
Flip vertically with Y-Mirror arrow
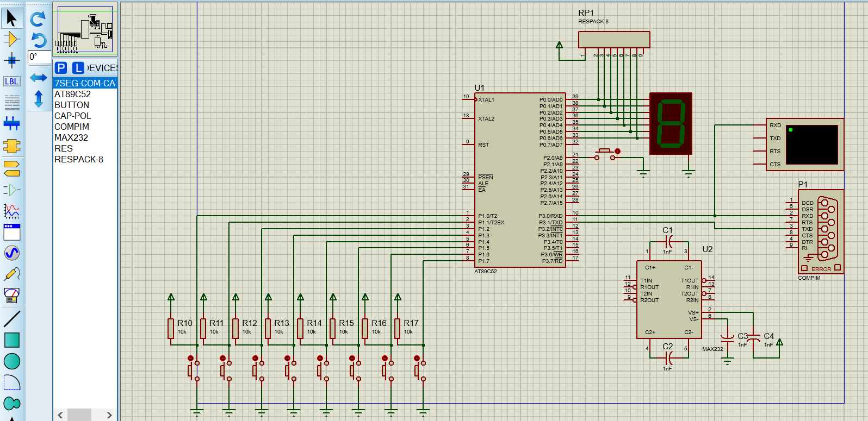pyautogui.click(x=38, y=99)
